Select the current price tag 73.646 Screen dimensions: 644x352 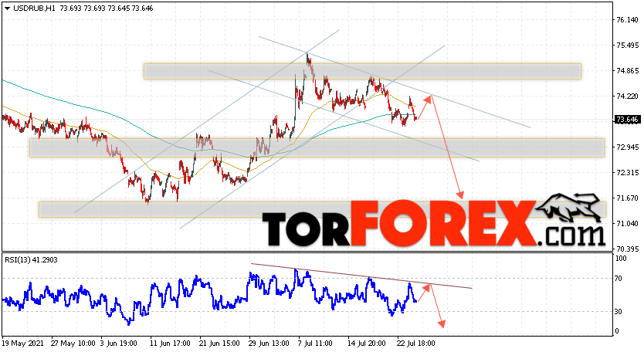(x=628, y=120)
